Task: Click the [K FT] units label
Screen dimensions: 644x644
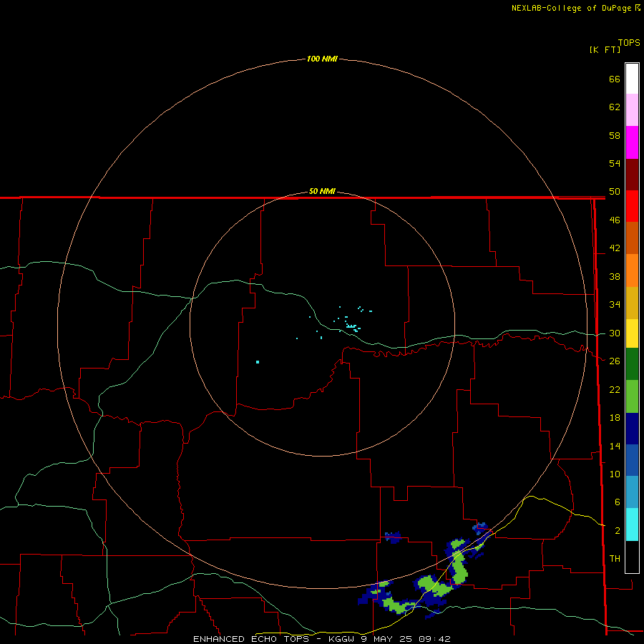Action: (605, 49)
